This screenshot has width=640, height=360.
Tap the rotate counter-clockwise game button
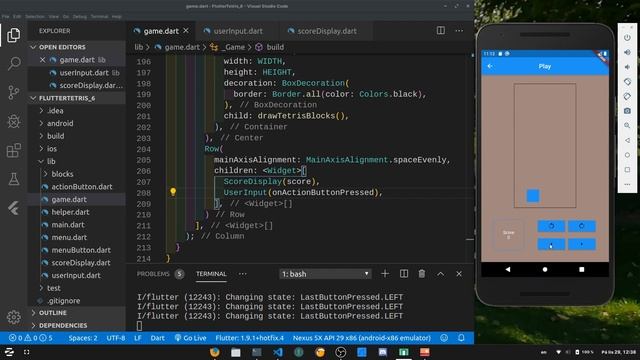[x=551, y=226]
